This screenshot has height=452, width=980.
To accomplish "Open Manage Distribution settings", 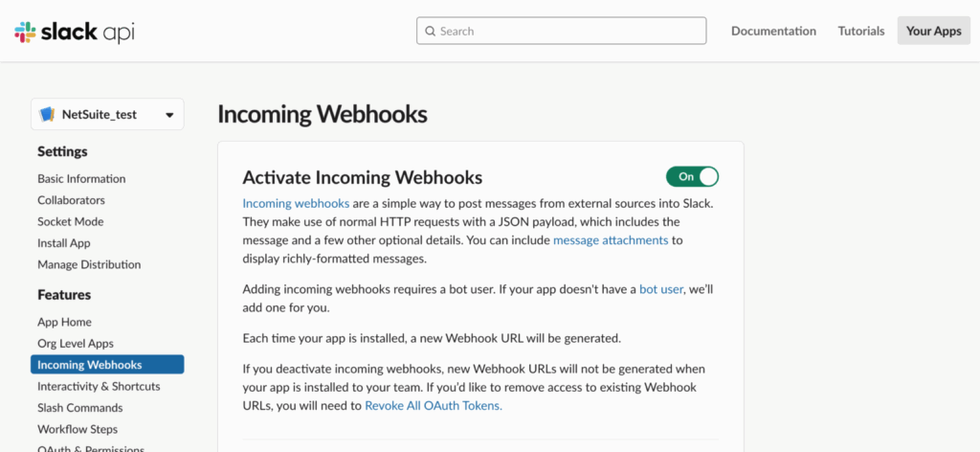I will (89, 264).
